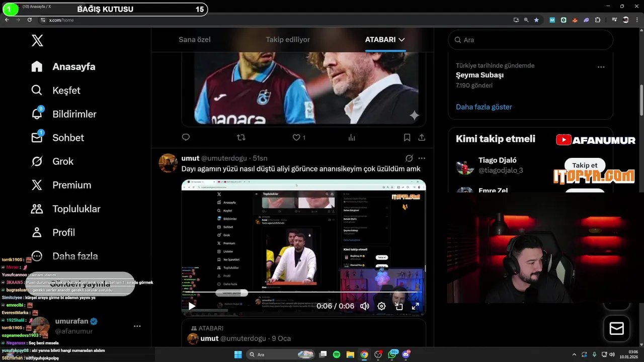Share the Trabzonspor photo post
Screen dimensions: 644x362
pyautogui.click(x=422, y=137)
